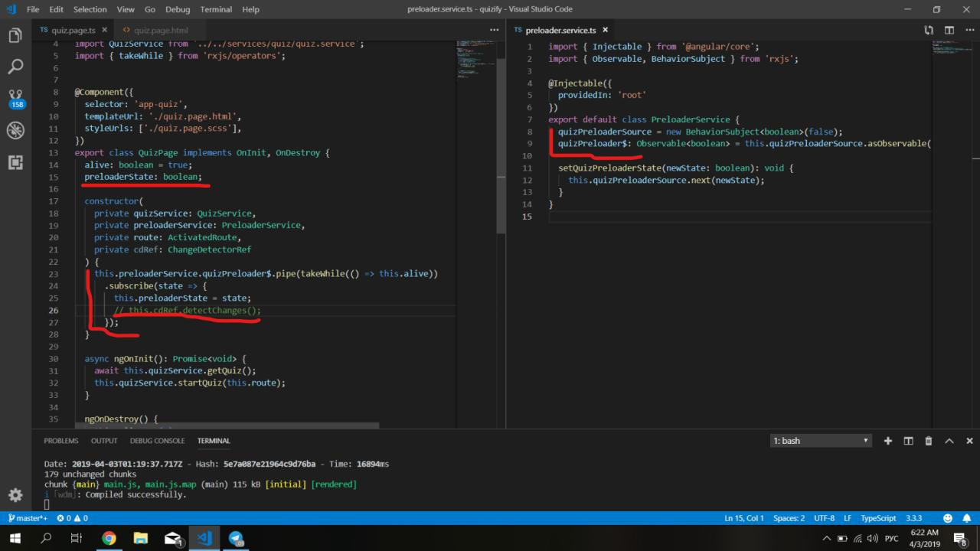Screen dimensions: 980x551
Task: Maximize the terminal panel with chevron
Action: coord(949,441)
